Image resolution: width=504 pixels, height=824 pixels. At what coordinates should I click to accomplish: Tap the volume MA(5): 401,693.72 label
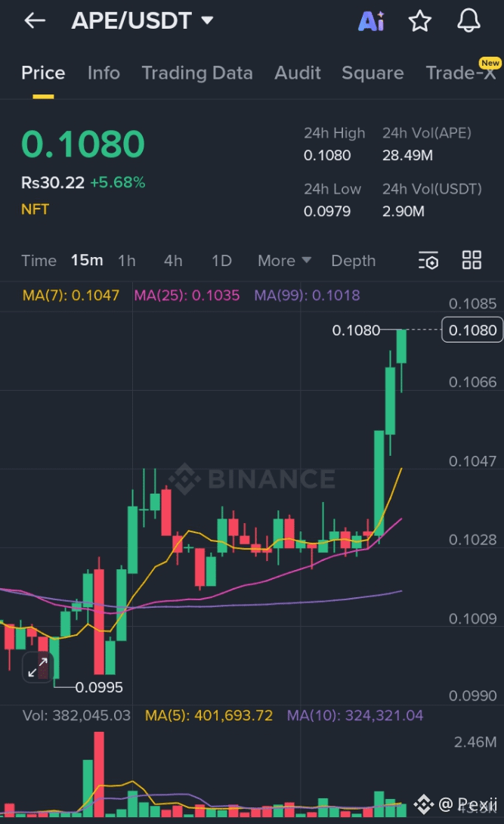209,715
